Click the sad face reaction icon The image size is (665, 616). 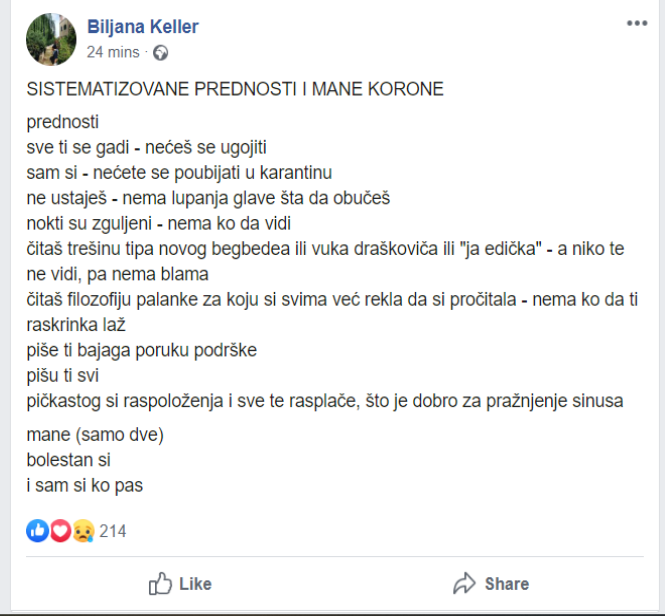coord(82,531)
